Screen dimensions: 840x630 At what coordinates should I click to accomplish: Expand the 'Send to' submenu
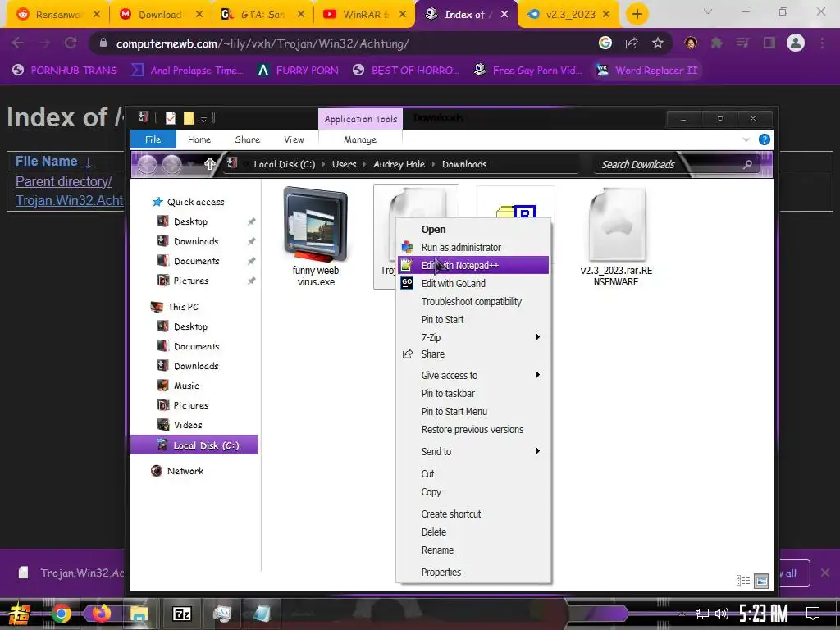[473, 452]
